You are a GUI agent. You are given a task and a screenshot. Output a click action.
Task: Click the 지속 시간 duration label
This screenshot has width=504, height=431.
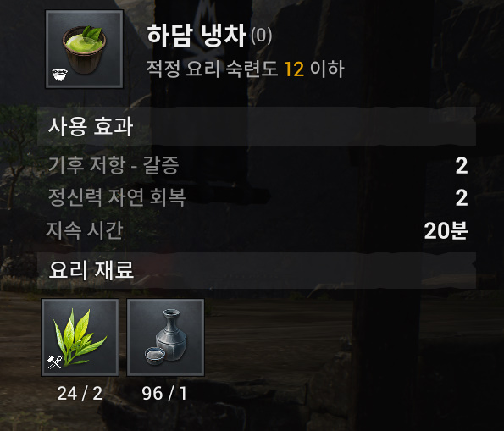[84, 230]
